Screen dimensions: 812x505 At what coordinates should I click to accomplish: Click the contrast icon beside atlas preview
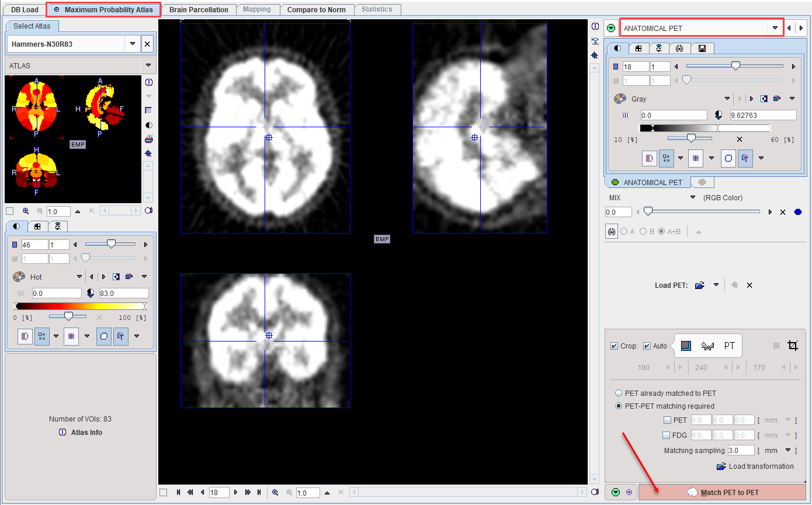[x=148, y=124]
